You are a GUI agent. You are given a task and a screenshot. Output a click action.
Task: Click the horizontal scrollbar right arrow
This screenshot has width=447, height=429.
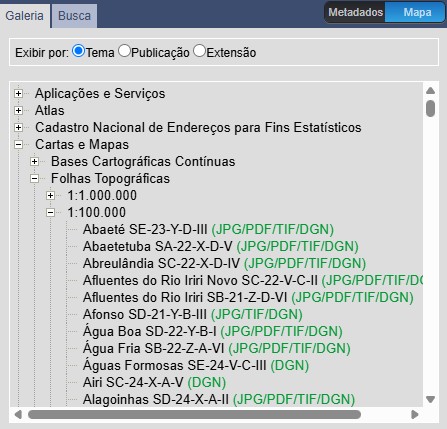(415, 414)
